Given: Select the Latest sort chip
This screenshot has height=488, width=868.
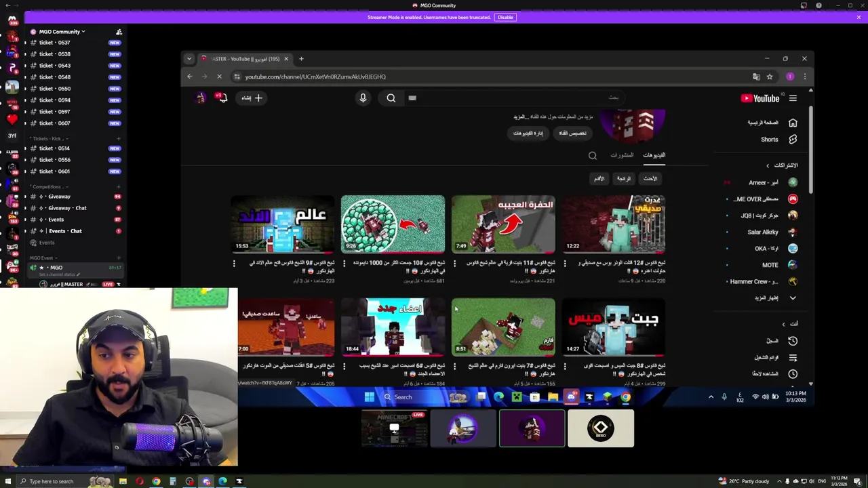Looking at the screenshot, I should (650, 179).
